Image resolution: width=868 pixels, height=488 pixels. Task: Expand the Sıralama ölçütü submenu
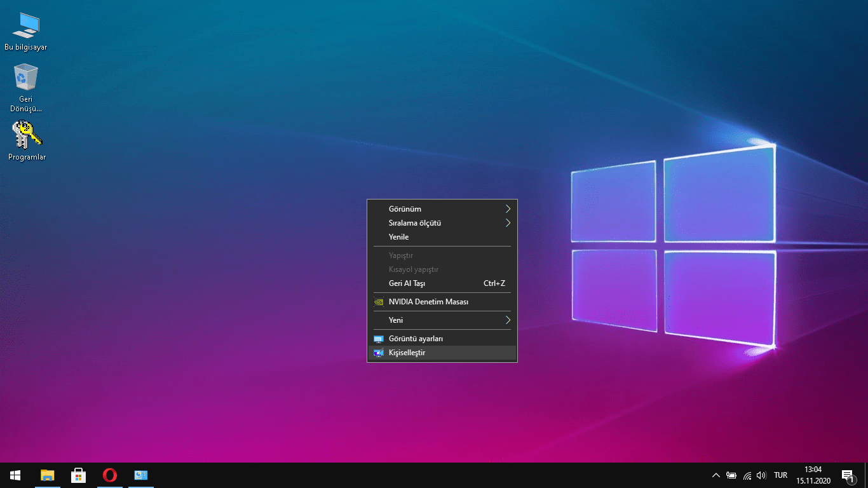point(442,223)
